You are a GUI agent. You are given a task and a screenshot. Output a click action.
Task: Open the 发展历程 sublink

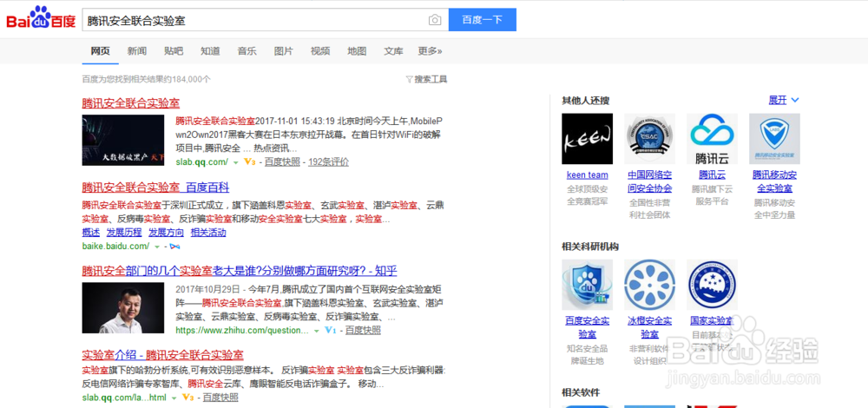point(124,232)
